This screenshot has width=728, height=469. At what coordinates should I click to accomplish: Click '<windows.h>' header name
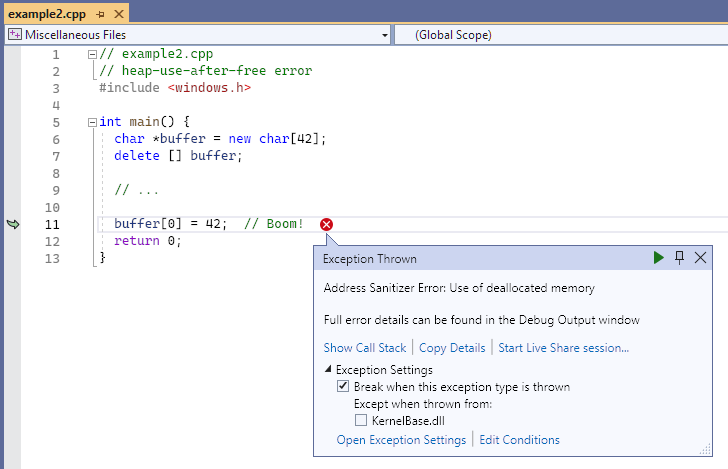pyautogui.click(x=209, y=88)
